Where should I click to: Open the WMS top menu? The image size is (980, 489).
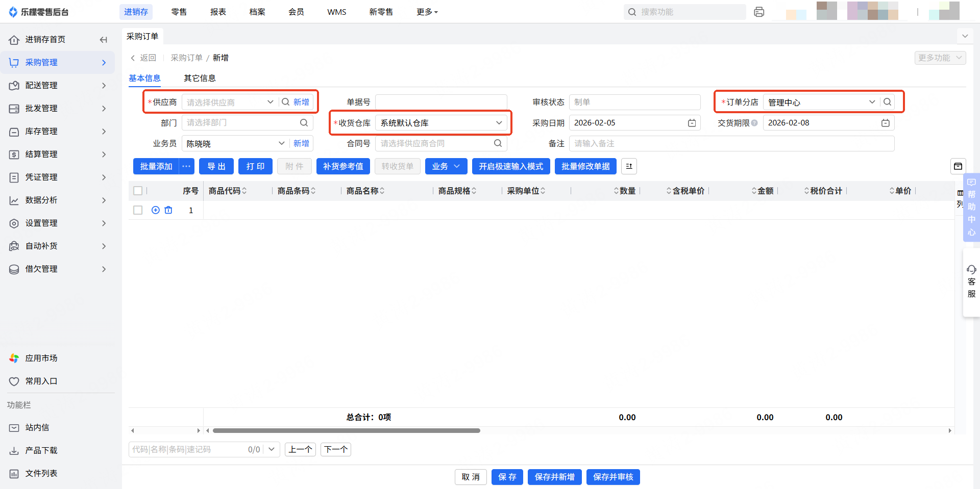coord(337,12)
